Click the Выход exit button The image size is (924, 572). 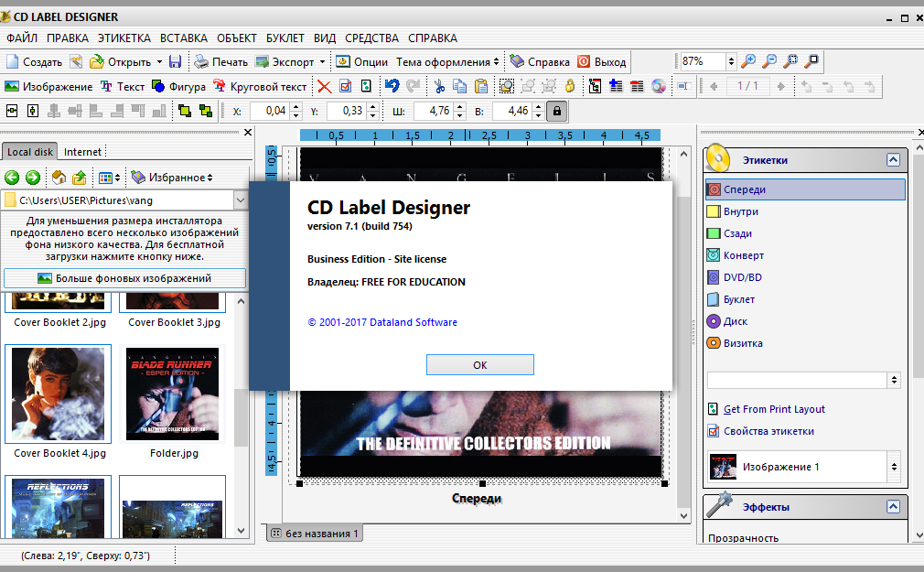[x=602, y=62]
